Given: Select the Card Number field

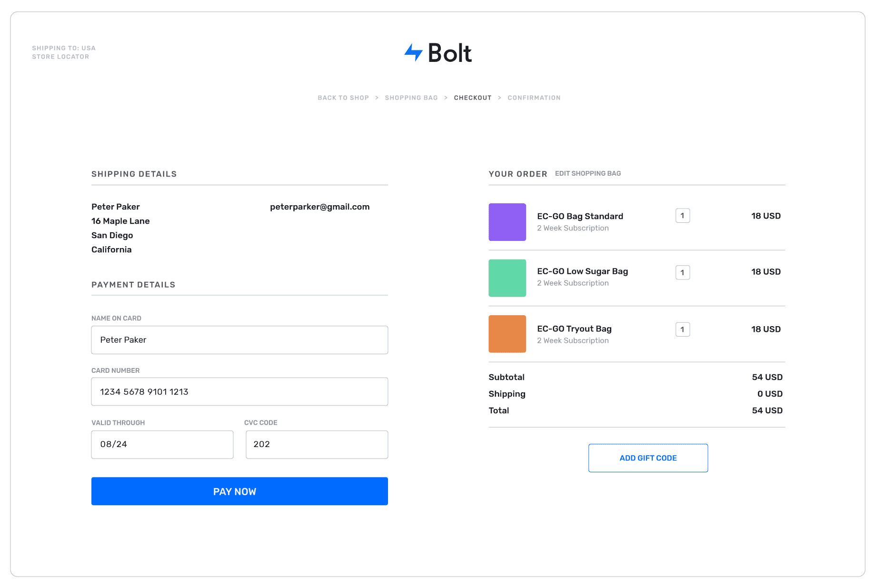Looking at the screenshot, I should point(239,391).
